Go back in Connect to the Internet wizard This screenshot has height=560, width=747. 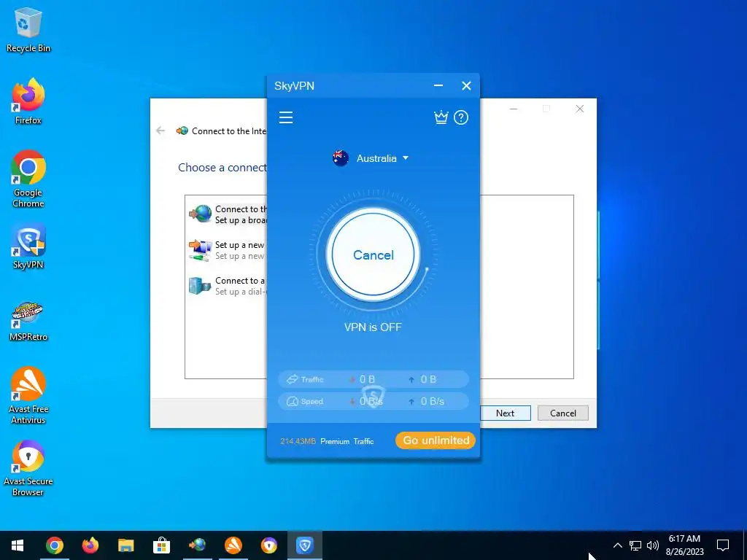[x=160, y=131]
